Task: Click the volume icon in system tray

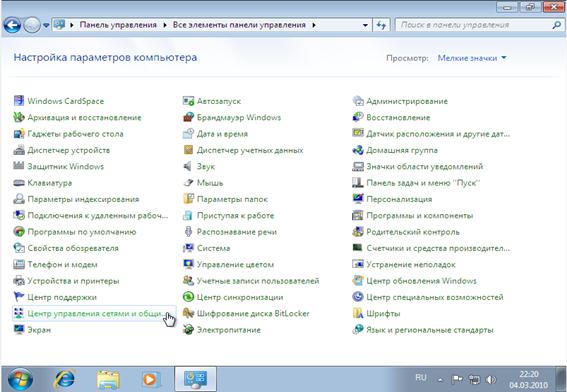Action: 490,379
